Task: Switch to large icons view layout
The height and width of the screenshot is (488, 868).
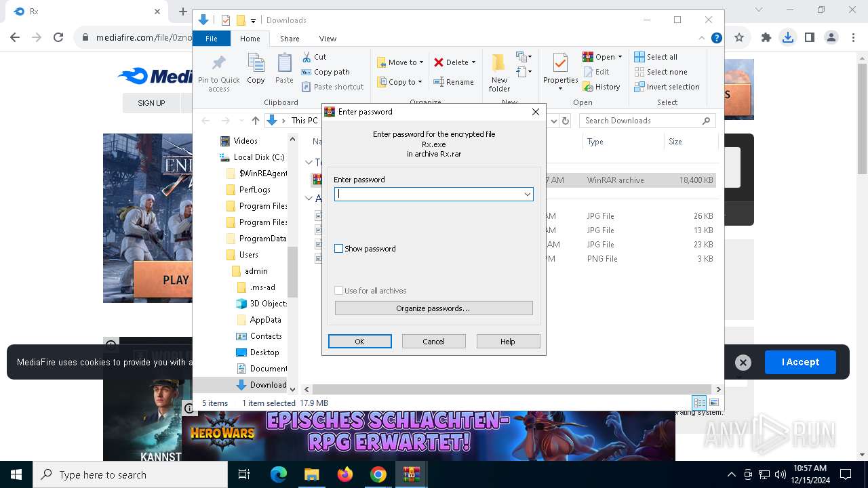Action: (713, 403)
